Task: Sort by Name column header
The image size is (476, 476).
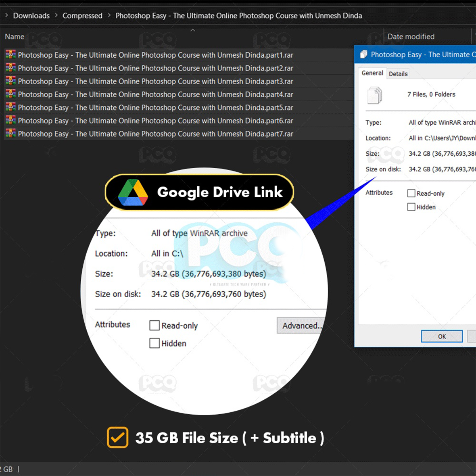Action: (15, 36)
